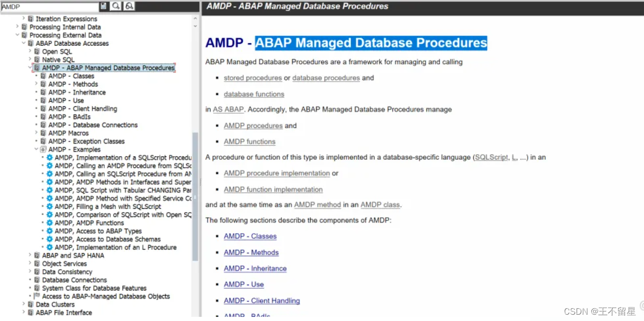644x321 pixels.
Task: Expand the ABAP and SAP HANA node
Action: coord(30,256)
